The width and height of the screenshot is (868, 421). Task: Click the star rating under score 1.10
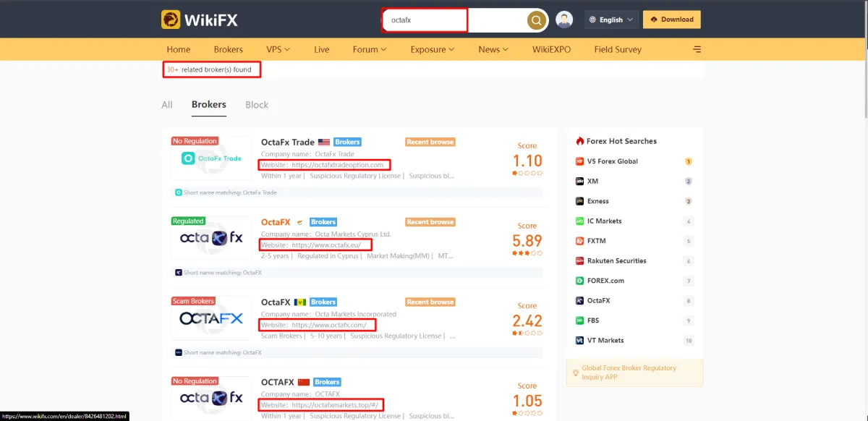click(x=527, y=173)
